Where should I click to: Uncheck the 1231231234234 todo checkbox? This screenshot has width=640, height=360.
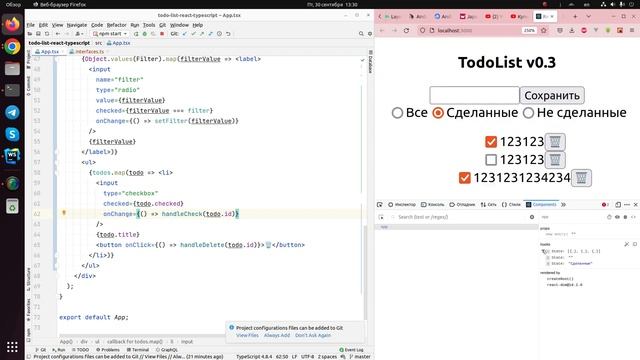tap(464, 178)
